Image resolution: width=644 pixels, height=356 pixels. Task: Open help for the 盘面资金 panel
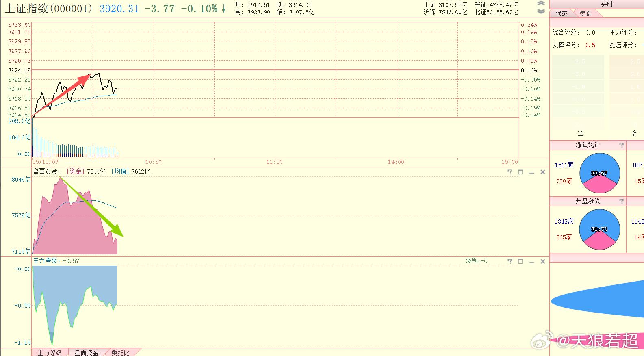click(x=510, y=172)
